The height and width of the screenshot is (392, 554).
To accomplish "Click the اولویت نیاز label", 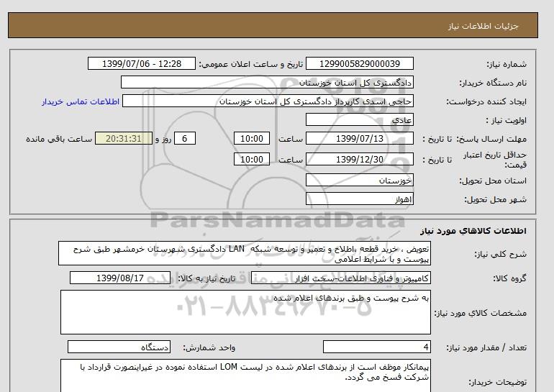I will pos(506,120).
